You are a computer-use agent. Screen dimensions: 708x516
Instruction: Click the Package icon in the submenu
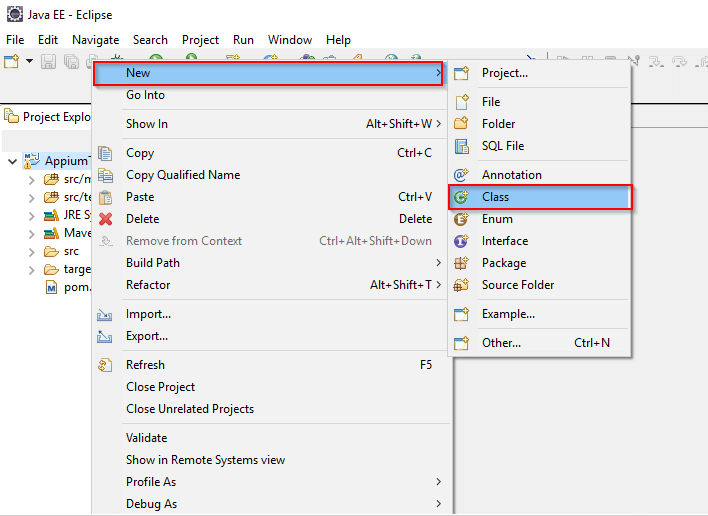coord(461,263)
